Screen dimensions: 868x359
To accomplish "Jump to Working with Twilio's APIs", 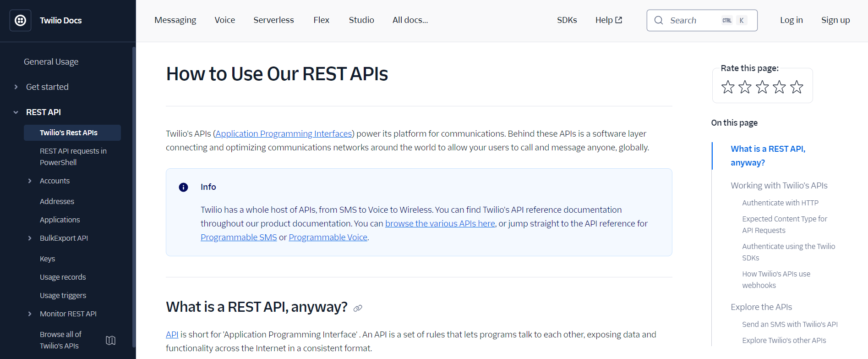I will click(779, 185).
